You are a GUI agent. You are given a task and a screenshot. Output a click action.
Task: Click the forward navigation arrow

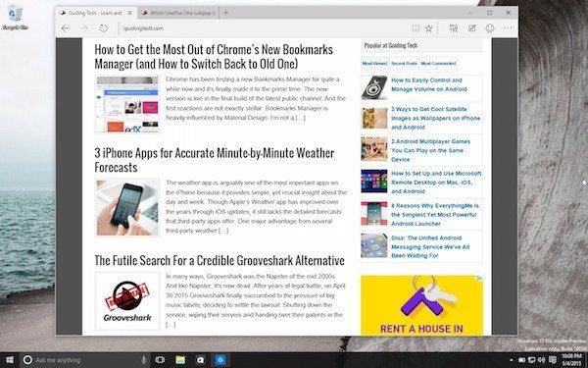(84, 28)
